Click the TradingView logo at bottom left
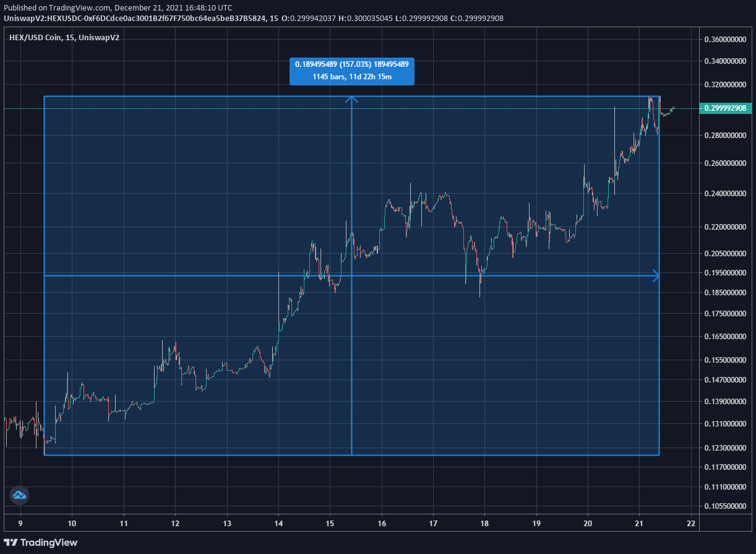This screenshot has height=554, width=756. tap(40, 543)
